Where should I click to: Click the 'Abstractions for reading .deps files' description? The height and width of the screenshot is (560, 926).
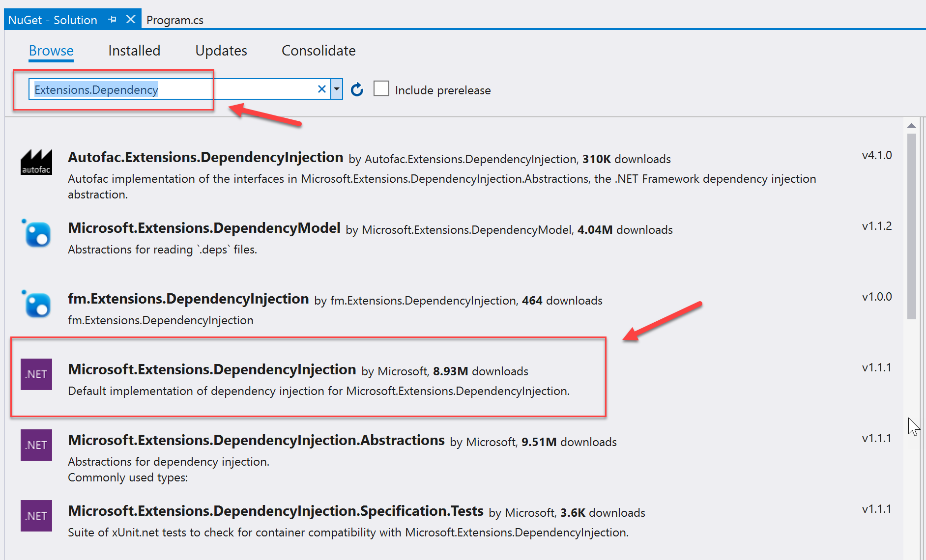[163, 250]
